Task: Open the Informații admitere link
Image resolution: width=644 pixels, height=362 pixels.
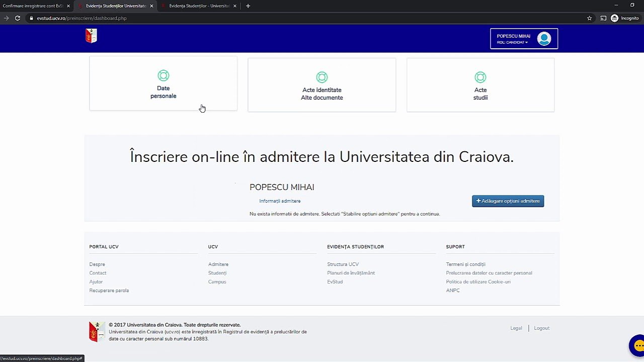Action: click(x=280, y=201)
